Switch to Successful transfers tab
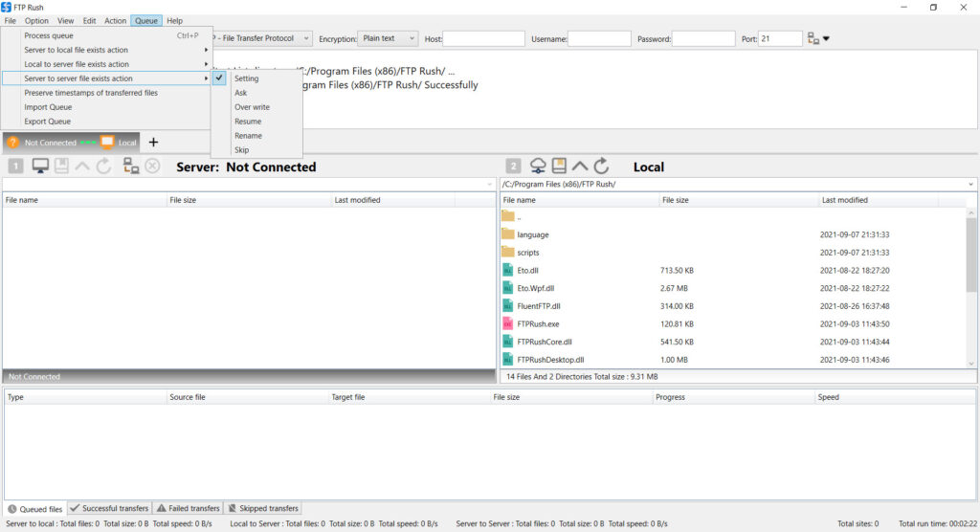The height and width of the screenshot is (532, 980). pos(109,508)
